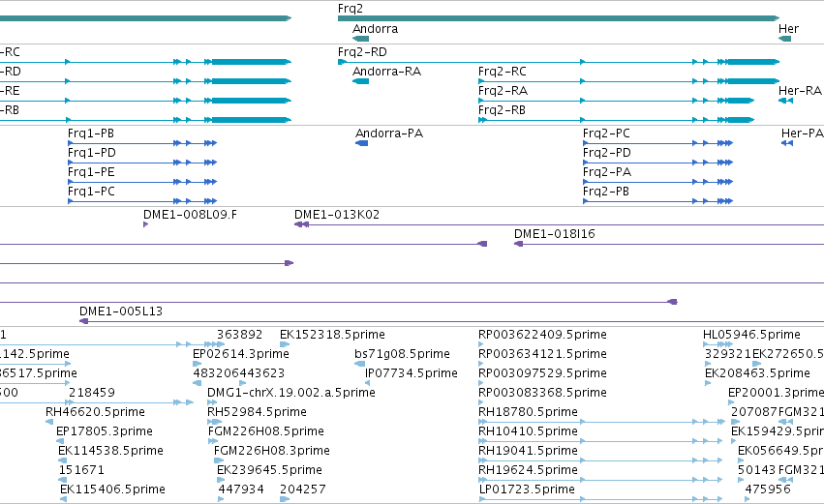Screen dimensions: 824x504
Task: Click the EK208463.5prime EST label
Action: point(757,373)
